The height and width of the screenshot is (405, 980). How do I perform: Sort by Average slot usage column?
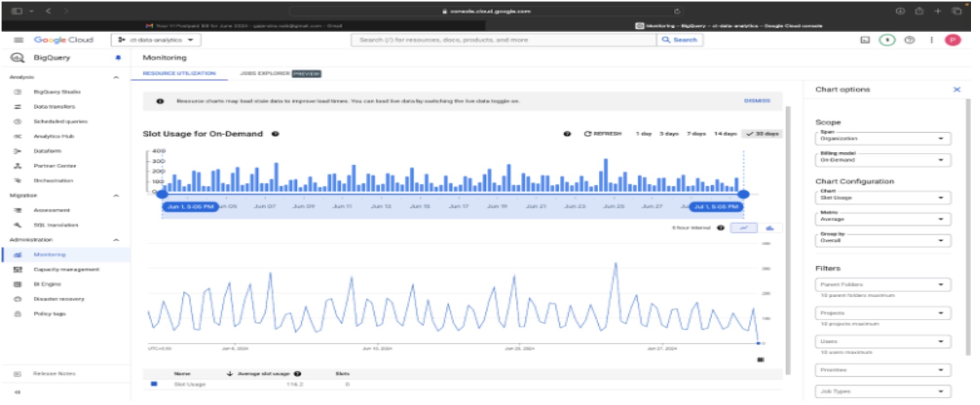point(263,374)
